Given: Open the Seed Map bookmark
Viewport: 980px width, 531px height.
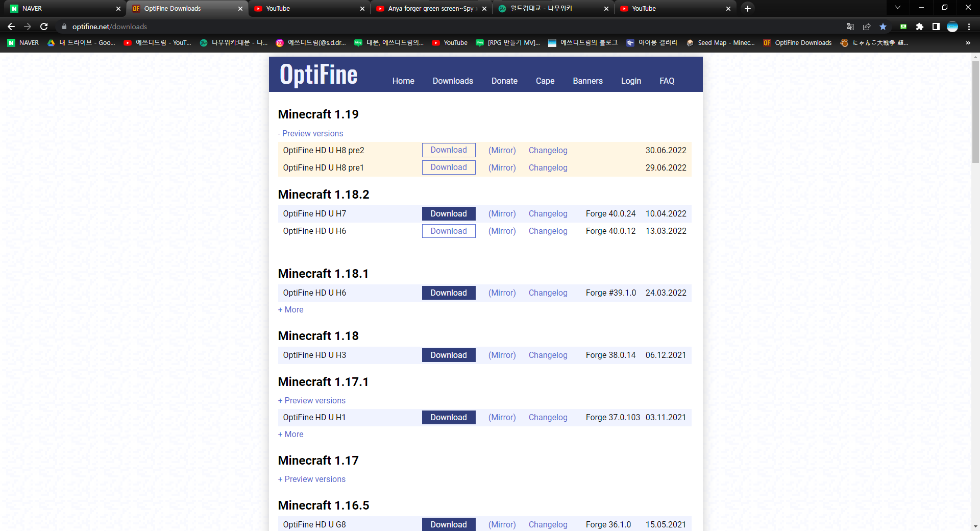Looking at the screenshot, I should pos(720,43).
